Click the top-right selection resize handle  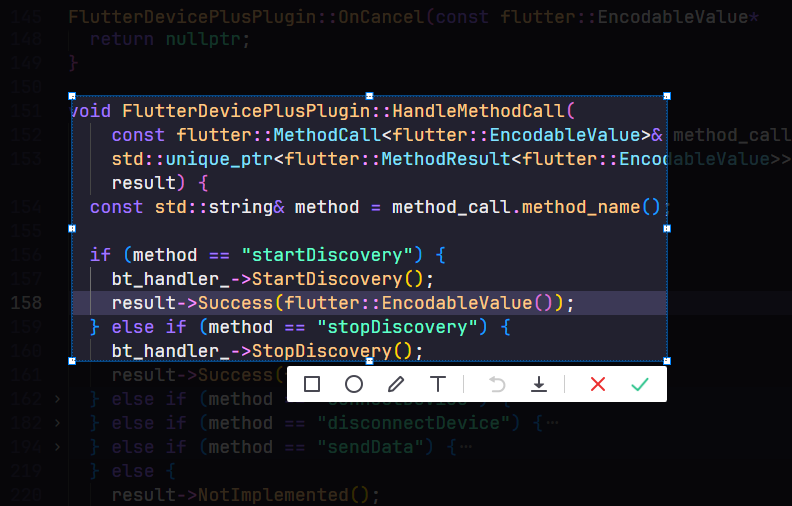667,96
